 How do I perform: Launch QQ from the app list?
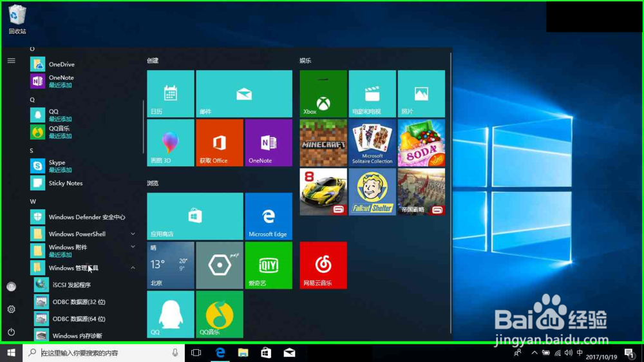84,115
